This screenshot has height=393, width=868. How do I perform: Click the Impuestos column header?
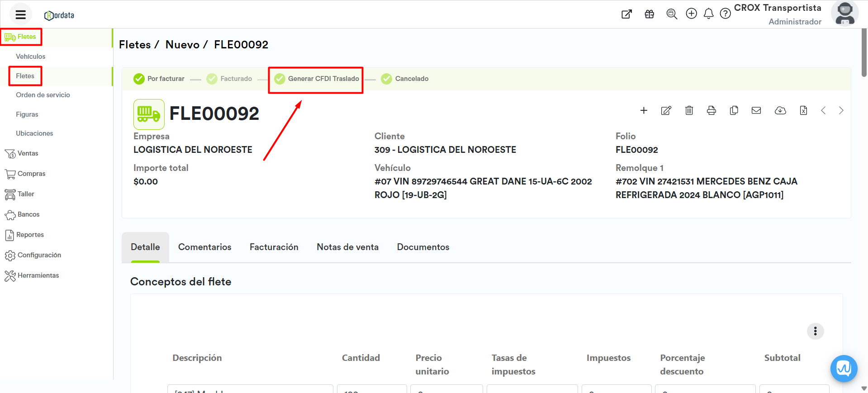tap(608, 358)
